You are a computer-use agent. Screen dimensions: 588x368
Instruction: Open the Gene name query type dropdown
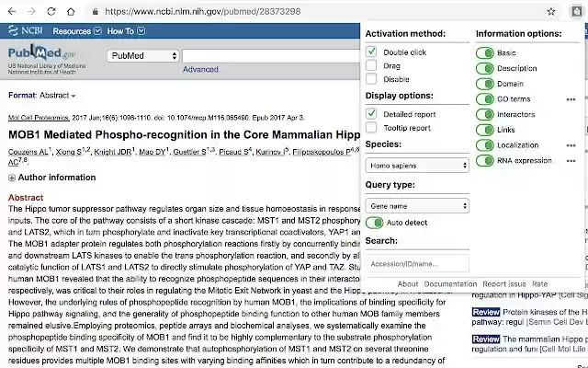tap(417, 206)
